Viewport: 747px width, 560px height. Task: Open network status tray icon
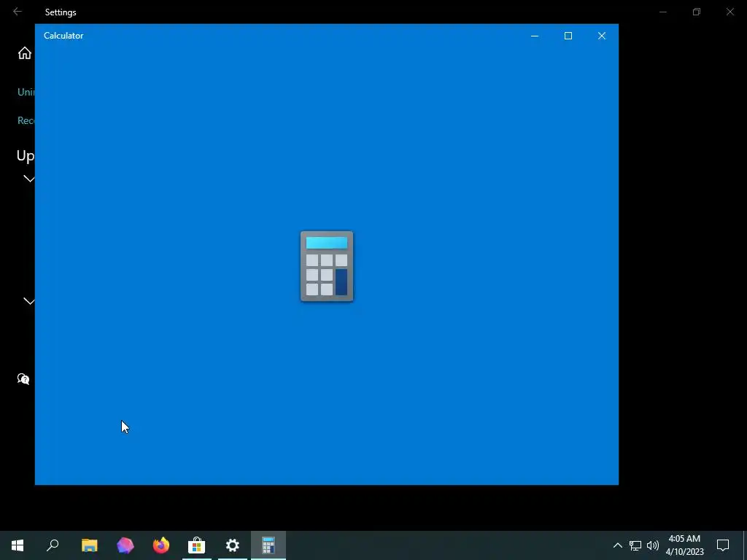pyautogui.click(x=635, y=545)
